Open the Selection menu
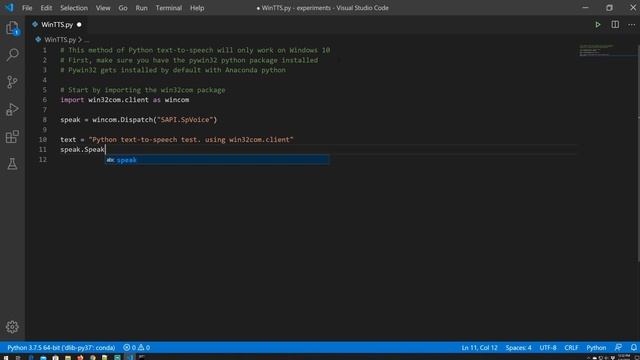 point(74,8)
